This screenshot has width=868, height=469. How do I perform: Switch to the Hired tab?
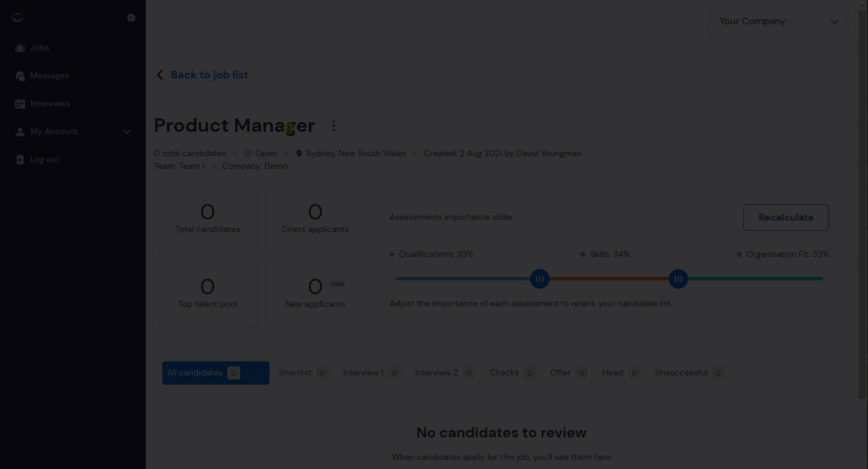click(x=621, y=373)
